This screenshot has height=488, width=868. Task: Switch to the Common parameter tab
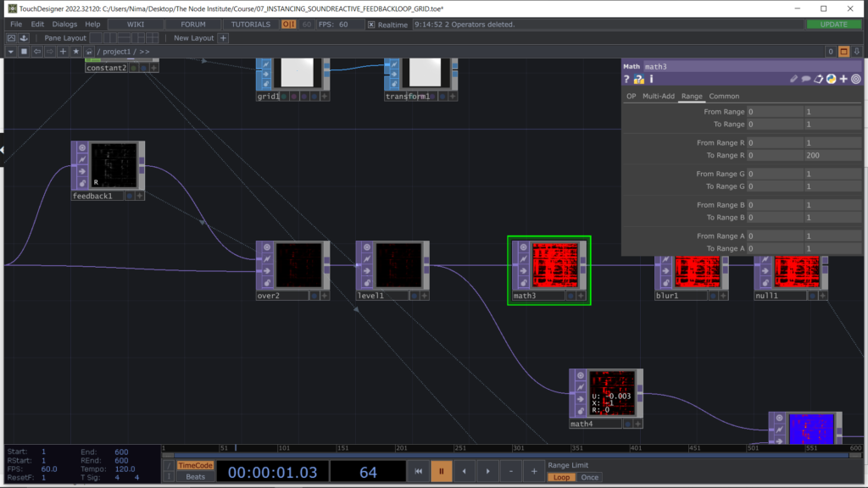(724, 97)
